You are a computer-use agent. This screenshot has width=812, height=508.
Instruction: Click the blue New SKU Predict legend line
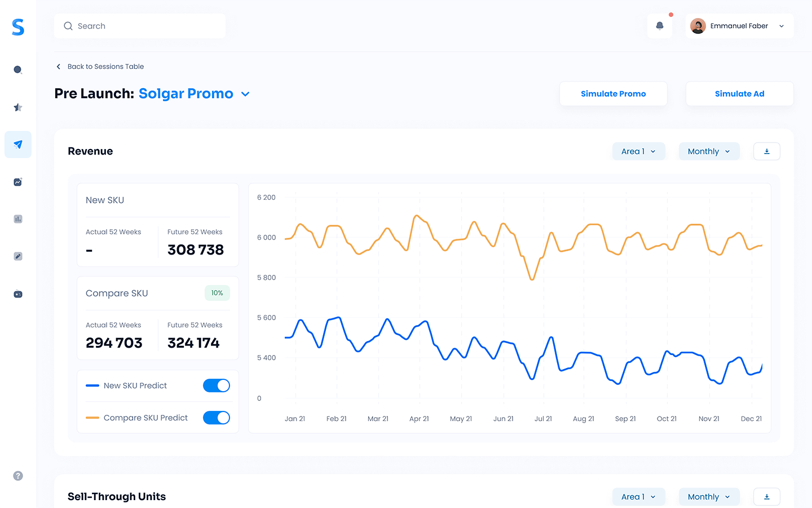[x=92, y=386]
